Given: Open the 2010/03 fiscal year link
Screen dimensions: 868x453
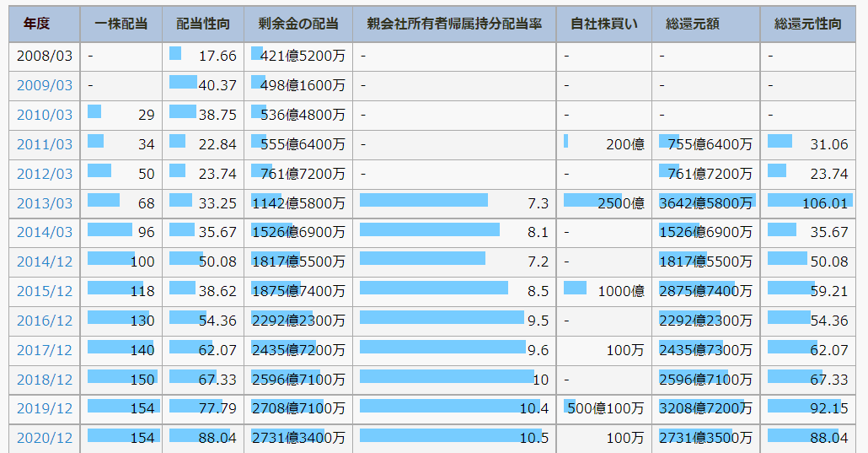Looking at the screenshot, I should [x=45, y=115].
